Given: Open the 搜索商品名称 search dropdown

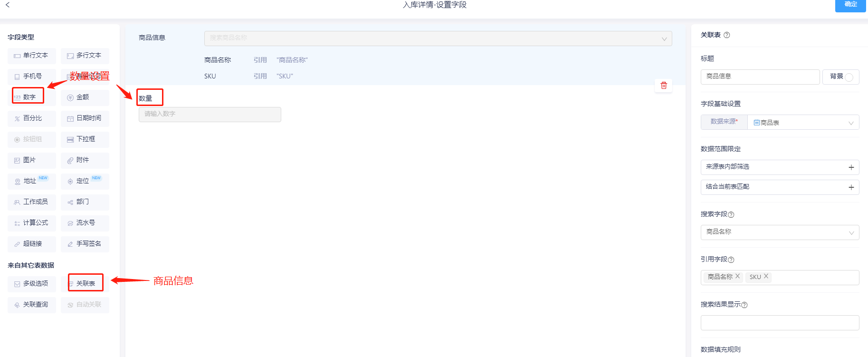Looking at the screenshot, I should 438,39.
